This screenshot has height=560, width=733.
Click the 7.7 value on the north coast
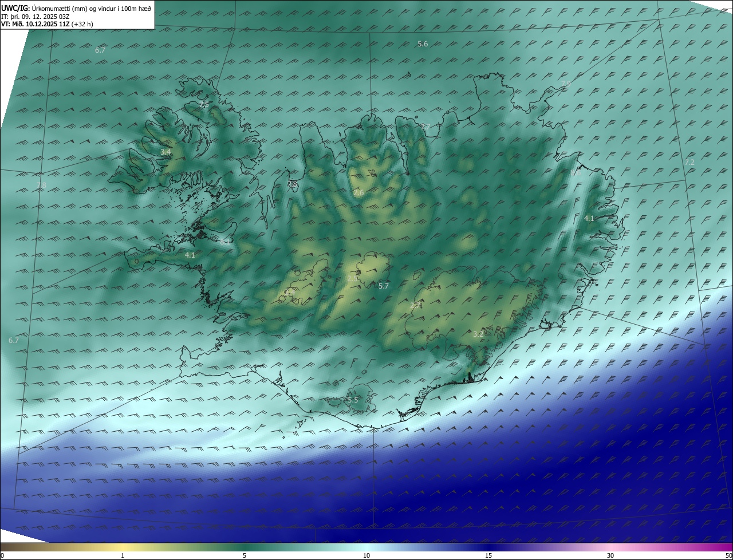point(425,127)
